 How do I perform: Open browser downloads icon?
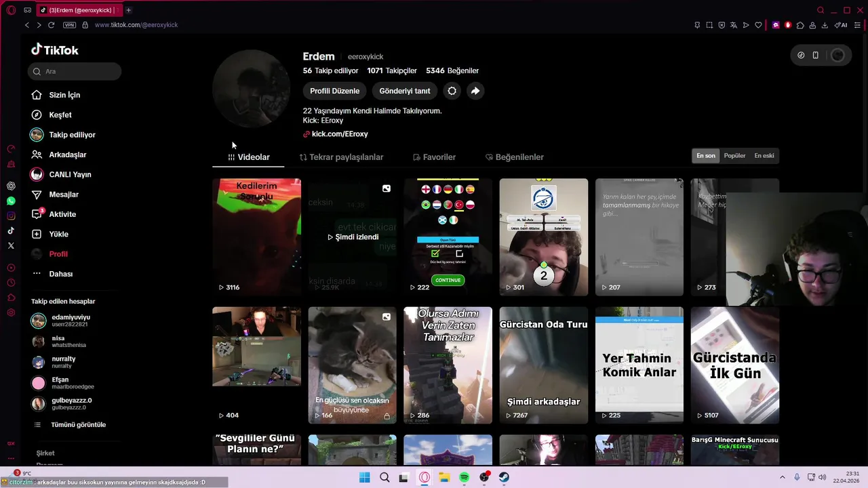pos(825,25)
